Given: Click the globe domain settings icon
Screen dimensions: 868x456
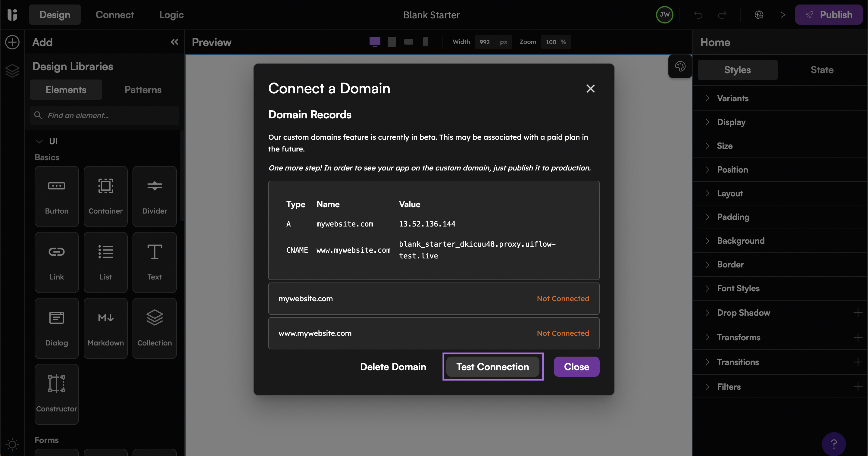Looking at the screenshot, I should [759, 15].
